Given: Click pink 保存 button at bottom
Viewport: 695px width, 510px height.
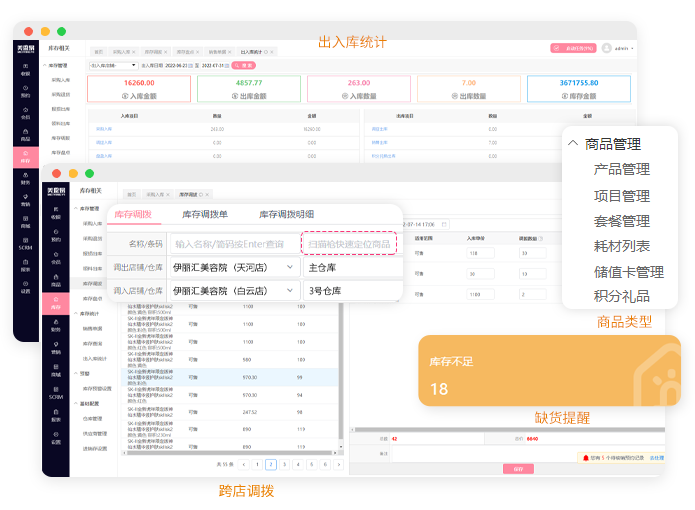Looking at the screenshot, I should tap(518, 469).
